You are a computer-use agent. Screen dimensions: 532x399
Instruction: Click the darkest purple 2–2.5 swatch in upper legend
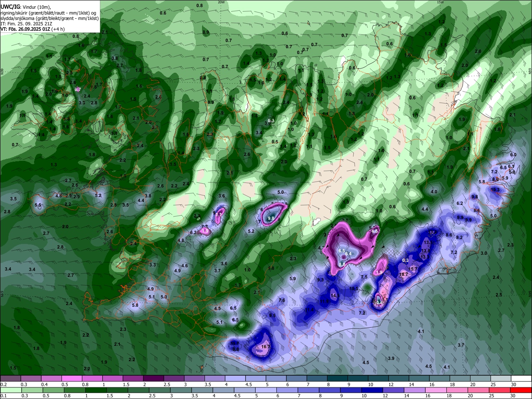[x=153, y=378]
